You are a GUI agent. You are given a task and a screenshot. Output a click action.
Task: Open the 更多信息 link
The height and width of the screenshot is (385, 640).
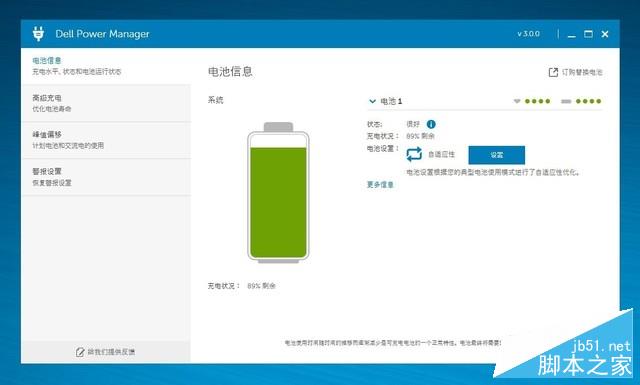[380, 185]
